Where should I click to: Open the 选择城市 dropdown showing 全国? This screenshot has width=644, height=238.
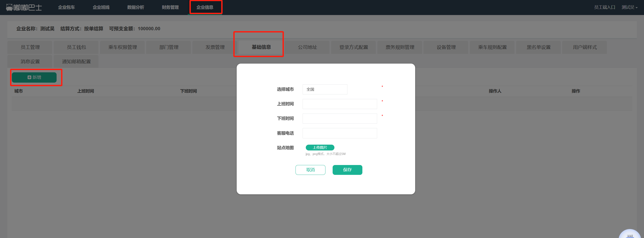[x=325, y=89]
